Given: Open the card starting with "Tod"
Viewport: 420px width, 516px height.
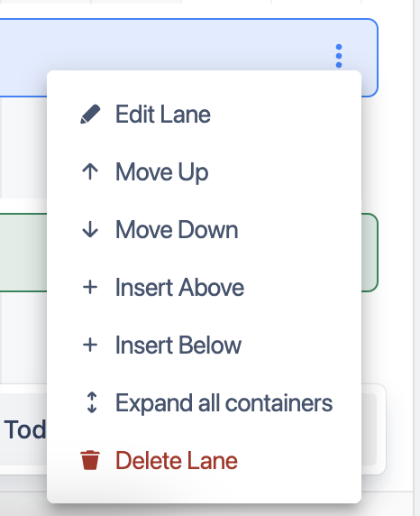Looking at the screenshot, I should click(x=23, y=429).
